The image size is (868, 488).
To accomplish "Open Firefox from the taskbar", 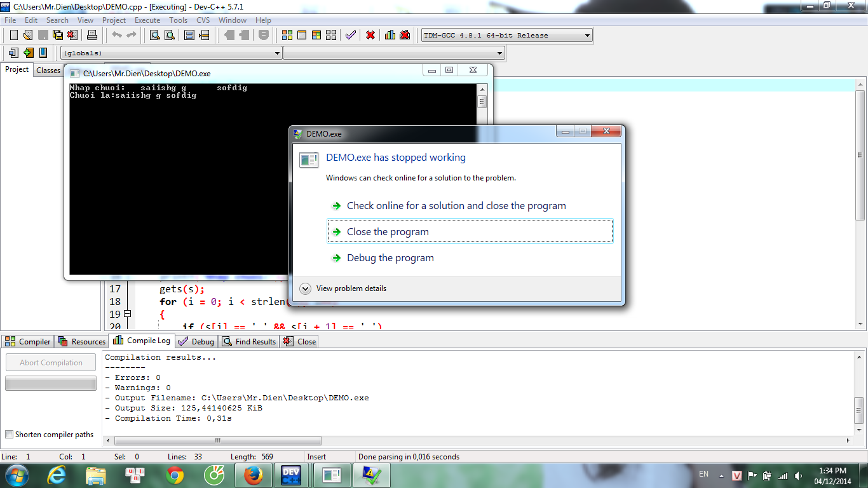I will pos(253,475).
